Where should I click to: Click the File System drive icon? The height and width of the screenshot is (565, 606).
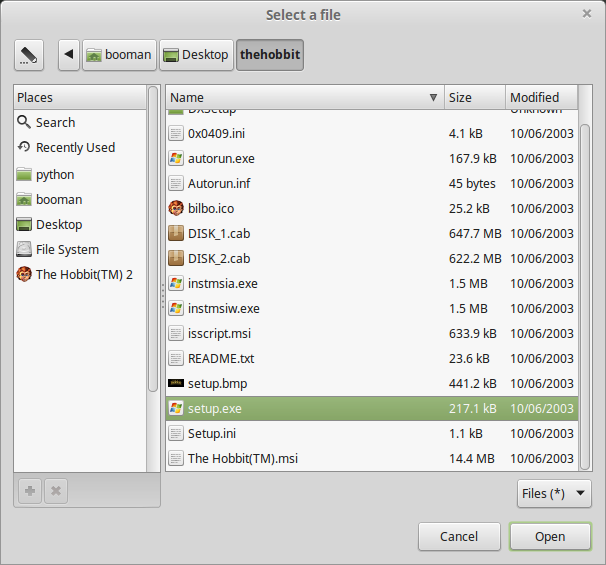click(x=24, y=249)
